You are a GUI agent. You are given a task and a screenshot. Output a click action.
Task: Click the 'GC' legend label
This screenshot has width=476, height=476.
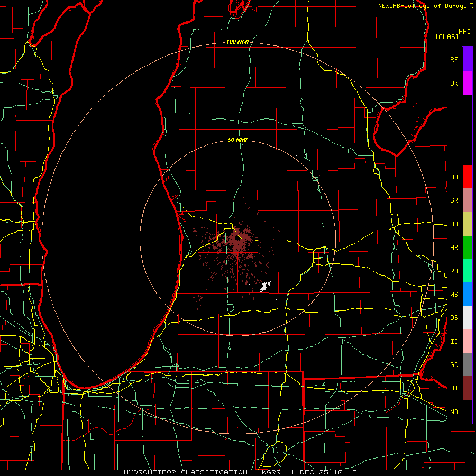click(x=454, y=365)
